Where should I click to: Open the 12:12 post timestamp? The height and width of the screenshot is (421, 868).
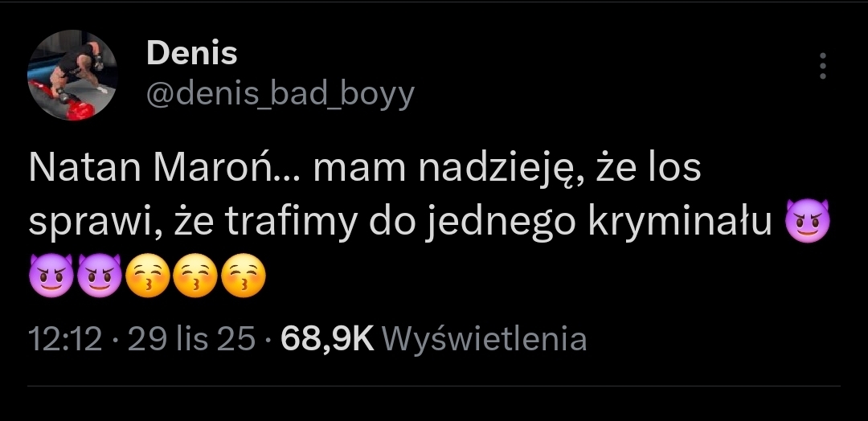tap(65, 338)
